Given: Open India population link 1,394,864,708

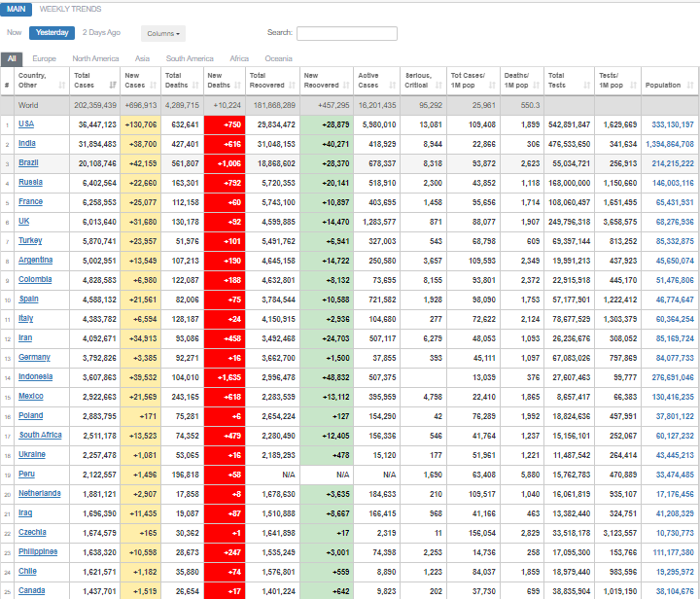Looking at the screenshot, I should 670,144.
